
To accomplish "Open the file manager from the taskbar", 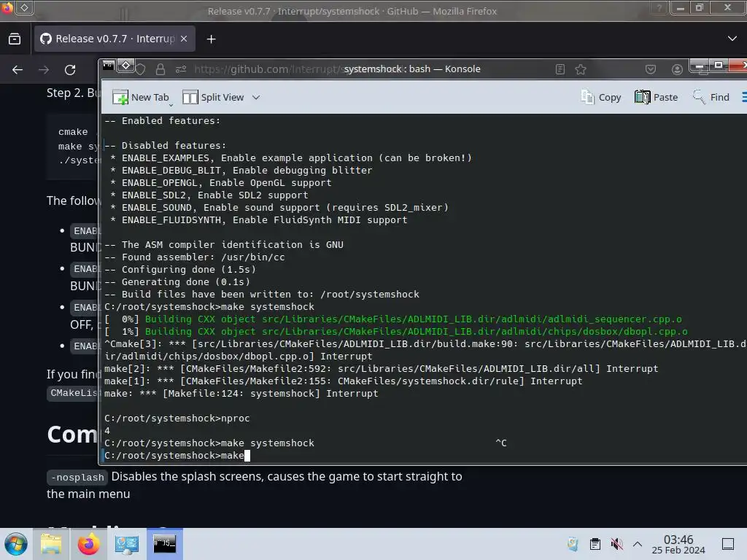I will (51, 544).
